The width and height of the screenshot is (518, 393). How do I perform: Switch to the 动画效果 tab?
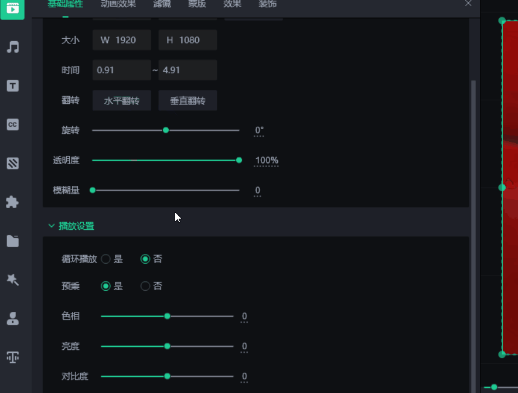(118, 4)
